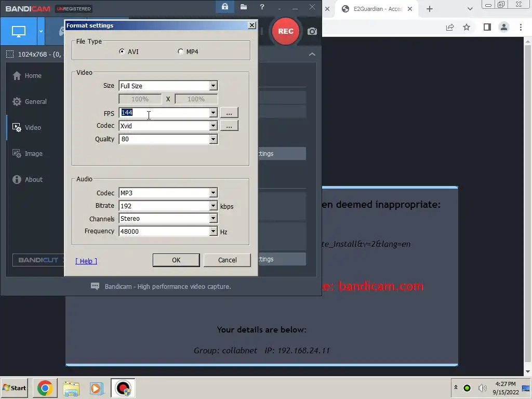The image size is (532, 399).
Task: Close the Format settings dialog
Action: 252,25
